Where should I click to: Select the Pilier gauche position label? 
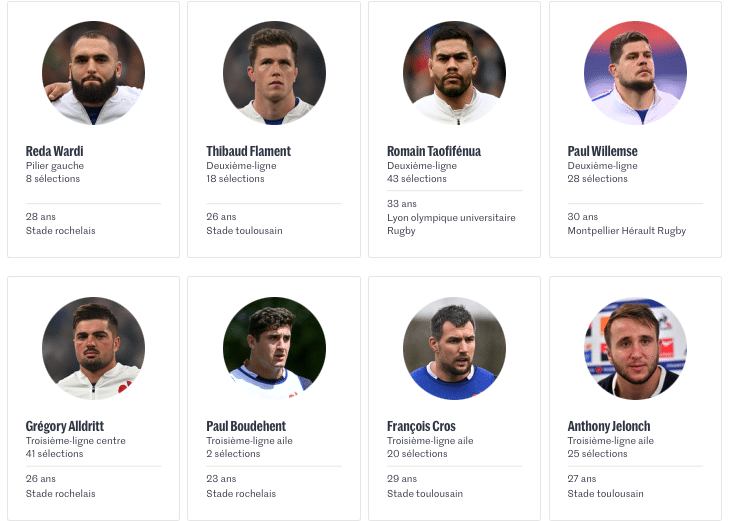tap(54, 166)
